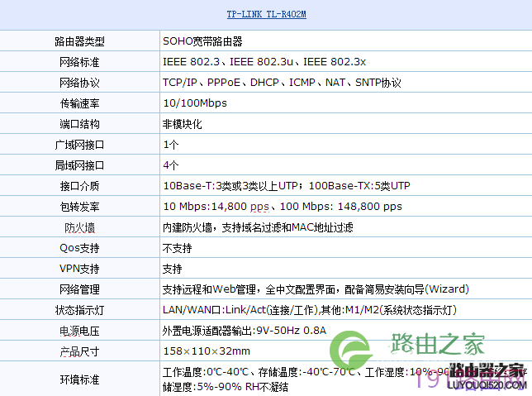Click the 非模块化 value
The height and width of the screenshot is (396, 532).
tap(183, 124)
